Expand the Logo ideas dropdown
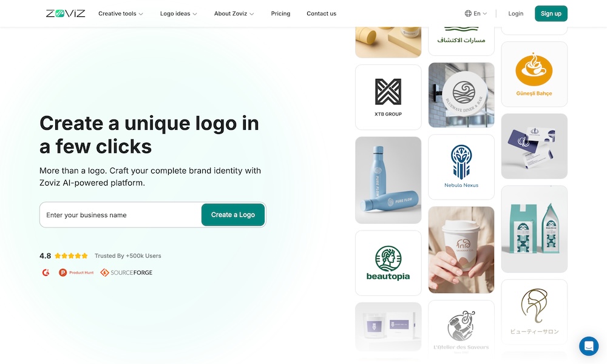Screen dimensions: 607x364 click(178, 13)
